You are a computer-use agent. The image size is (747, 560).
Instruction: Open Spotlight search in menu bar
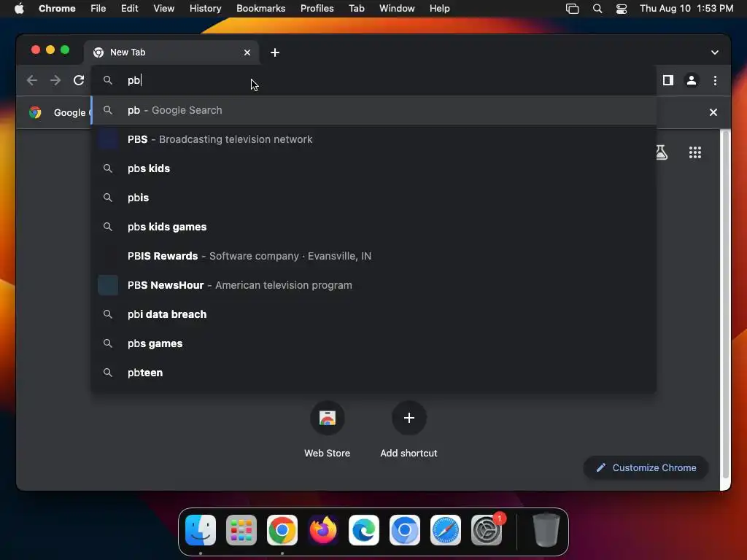[x=597, y=8]
